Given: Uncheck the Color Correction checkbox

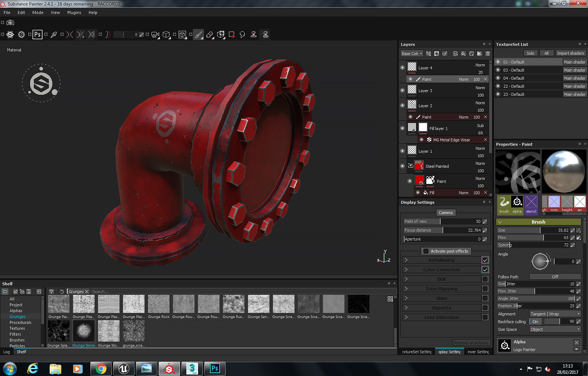Looking at the screenshot, I should (485, 270).
